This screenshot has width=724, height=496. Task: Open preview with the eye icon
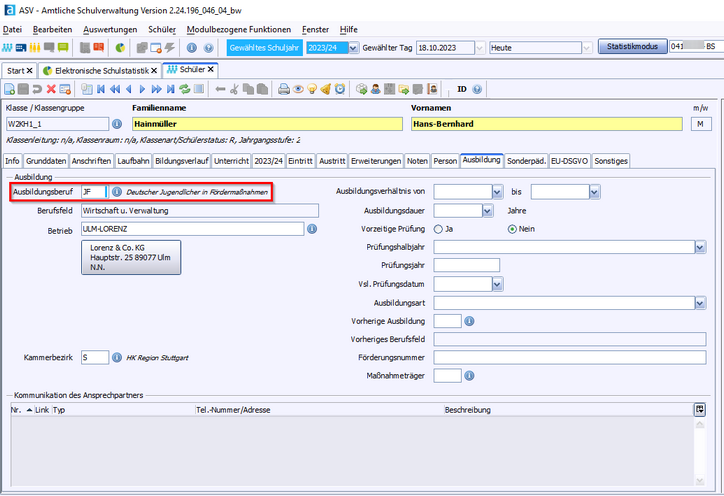298,89
